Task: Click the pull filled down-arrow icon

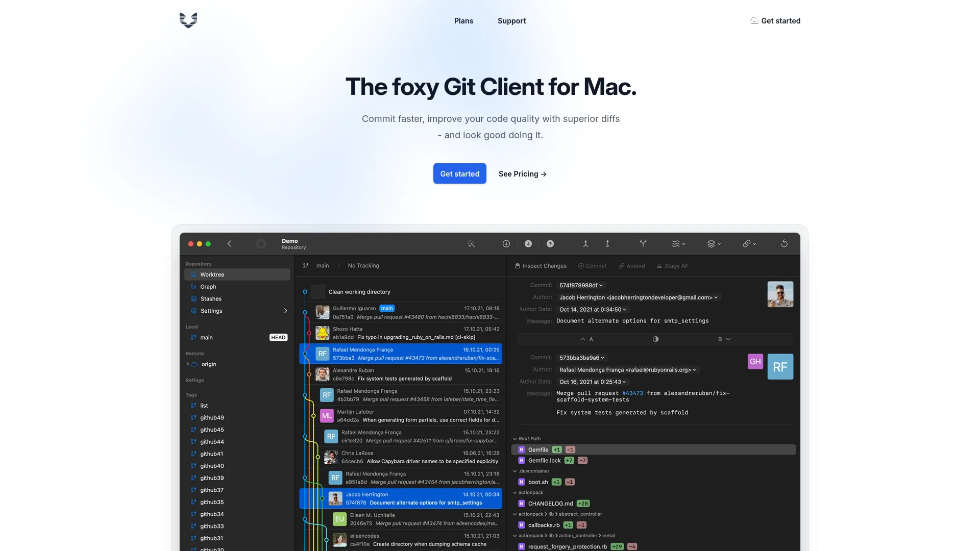Action: tap(528, 244)
